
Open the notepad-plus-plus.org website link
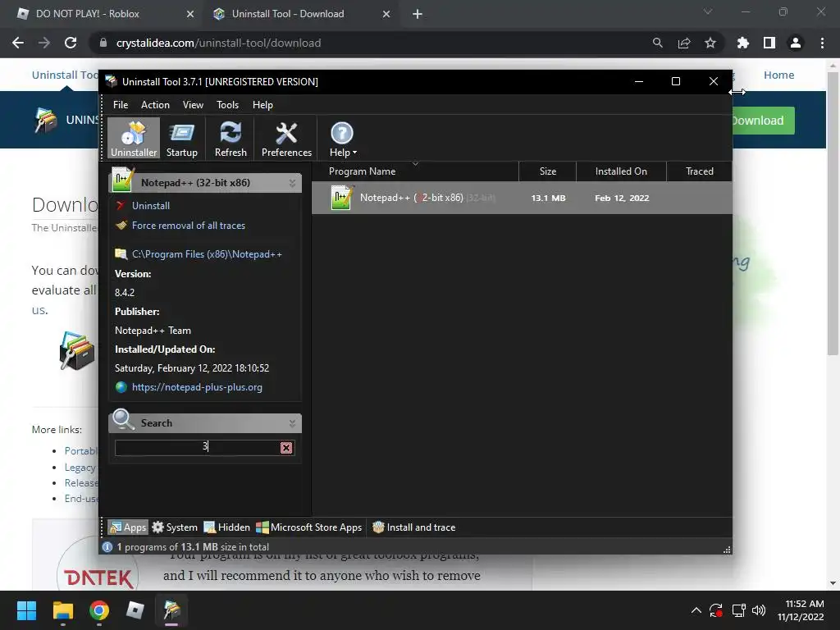197,387
